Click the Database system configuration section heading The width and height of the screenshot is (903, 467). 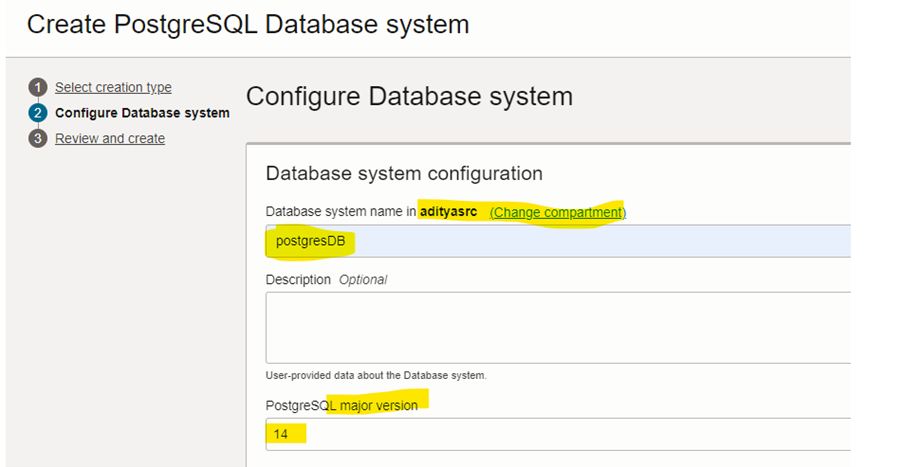(404, 173)
